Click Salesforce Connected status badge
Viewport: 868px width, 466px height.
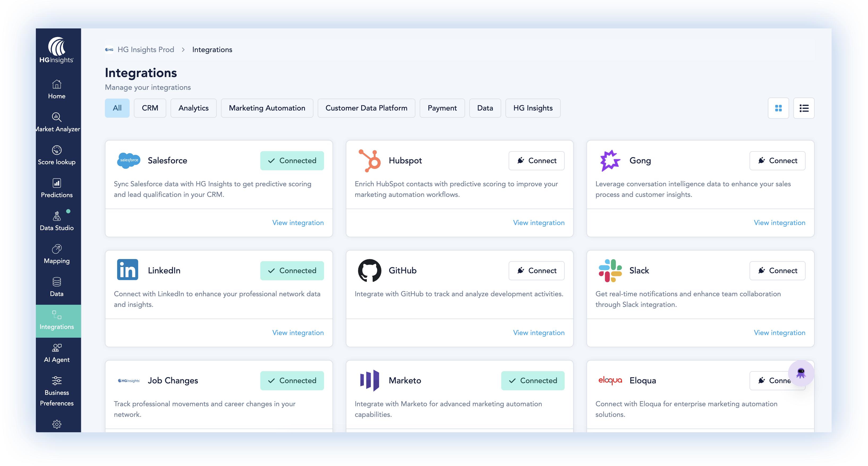pyautogui.click(x=292, y=161)
